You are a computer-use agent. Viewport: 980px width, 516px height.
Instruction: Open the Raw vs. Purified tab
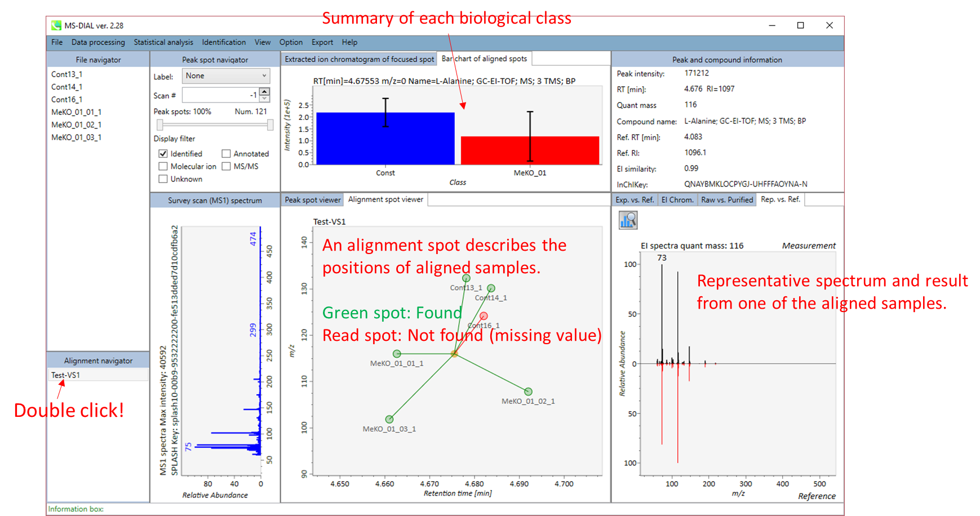727,200
